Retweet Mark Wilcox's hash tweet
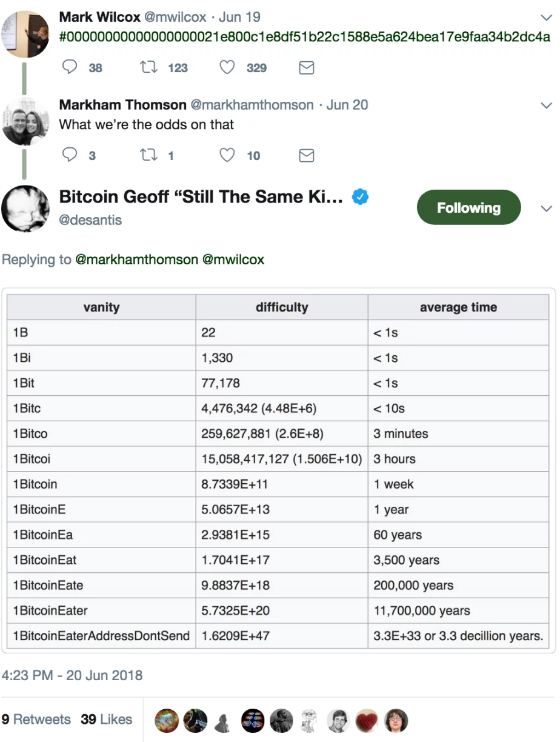The width and height of the screenshot is (560, 742). coord(148,67)
